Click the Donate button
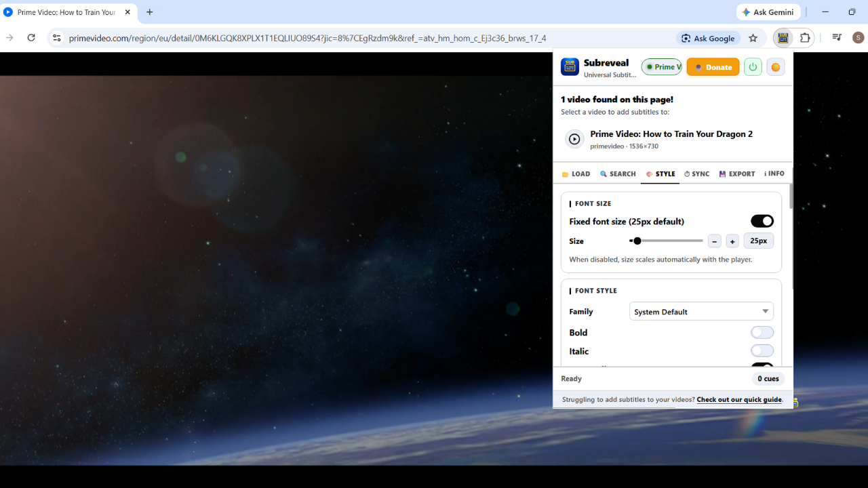 click(x=713, y=67)
